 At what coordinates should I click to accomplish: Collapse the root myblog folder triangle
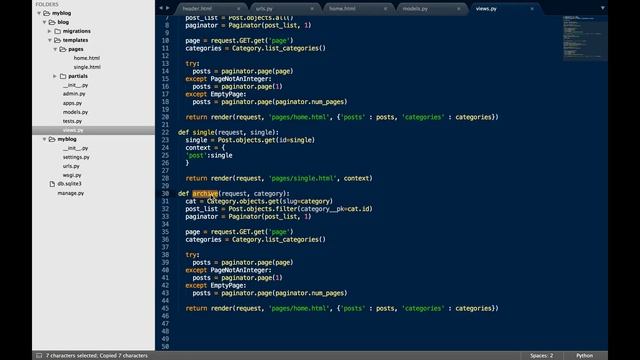click(39, 13)
